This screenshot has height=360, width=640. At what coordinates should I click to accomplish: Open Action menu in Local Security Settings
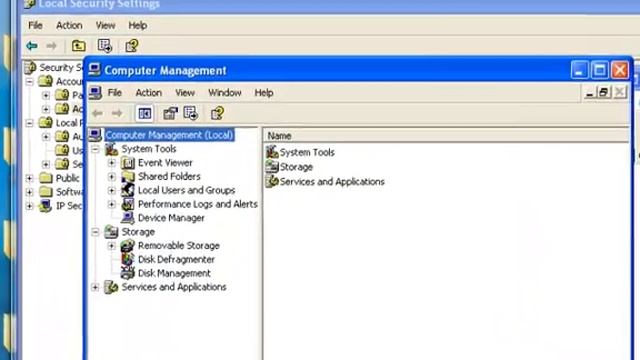(x=69, y=25)
